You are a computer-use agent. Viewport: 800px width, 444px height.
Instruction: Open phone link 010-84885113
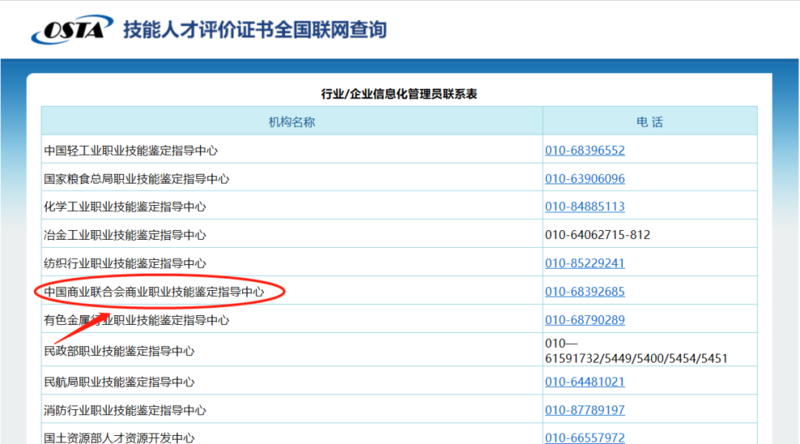point(585,207)
